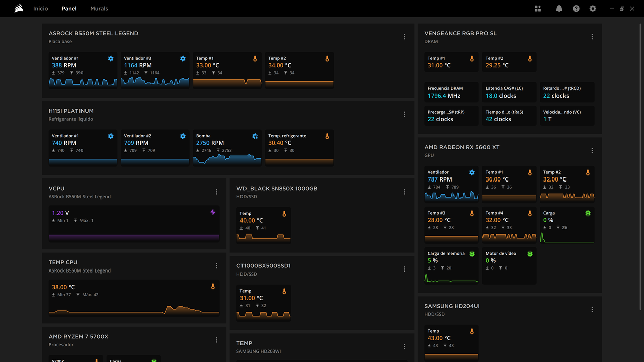Click the H115I PLATINUM card title

click(x=71, y=111)
